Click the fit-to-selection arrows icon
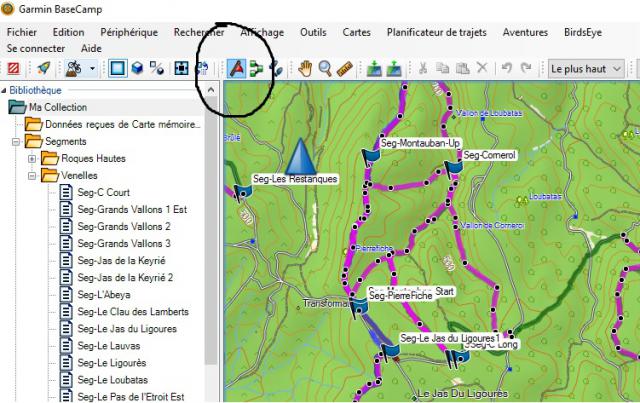This screenshot has width=640, height=403. click(x=181, y=68)
